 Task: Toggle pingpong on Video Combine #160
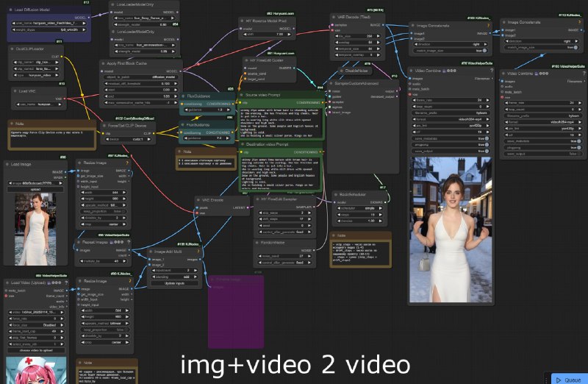click(543, 148)
